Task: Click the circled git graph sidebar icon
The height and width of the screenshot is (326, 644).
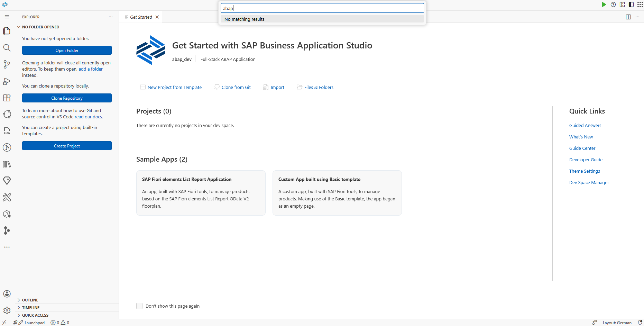Action: point(7,147)
